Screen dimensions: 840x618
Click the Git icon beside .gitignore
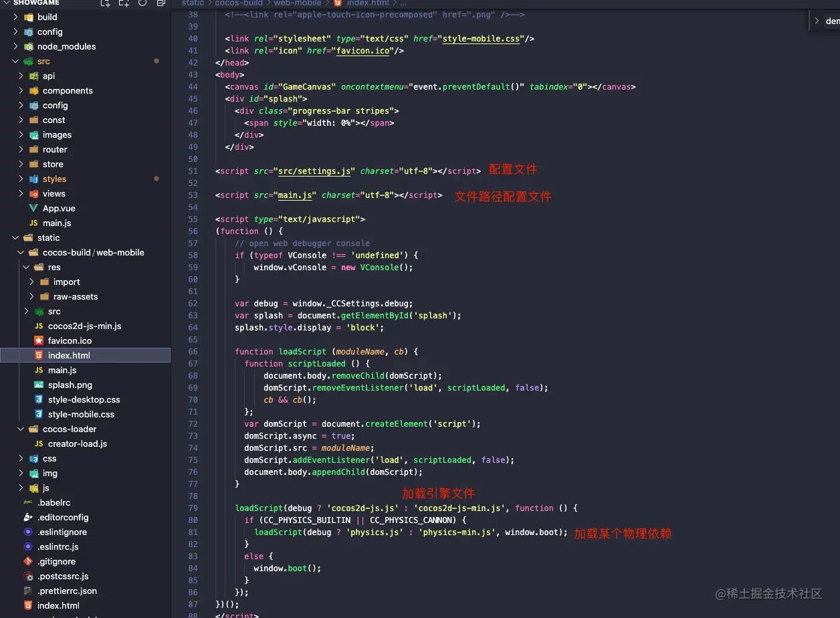pos(28,561)
